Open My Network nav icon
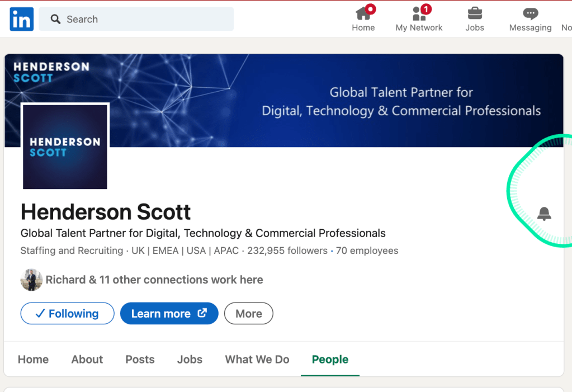This screenshot has height=392, width=572. [x=419, y=18]
